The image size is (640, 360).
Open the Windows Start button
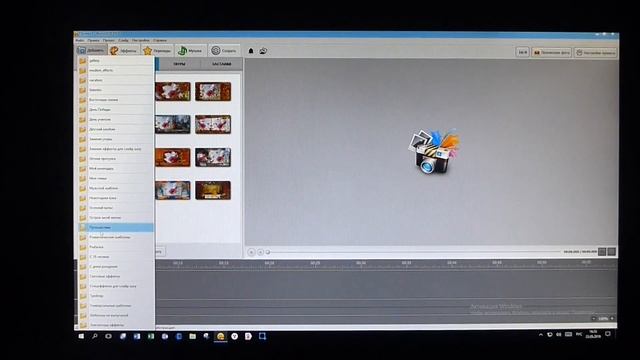[81, 336]
